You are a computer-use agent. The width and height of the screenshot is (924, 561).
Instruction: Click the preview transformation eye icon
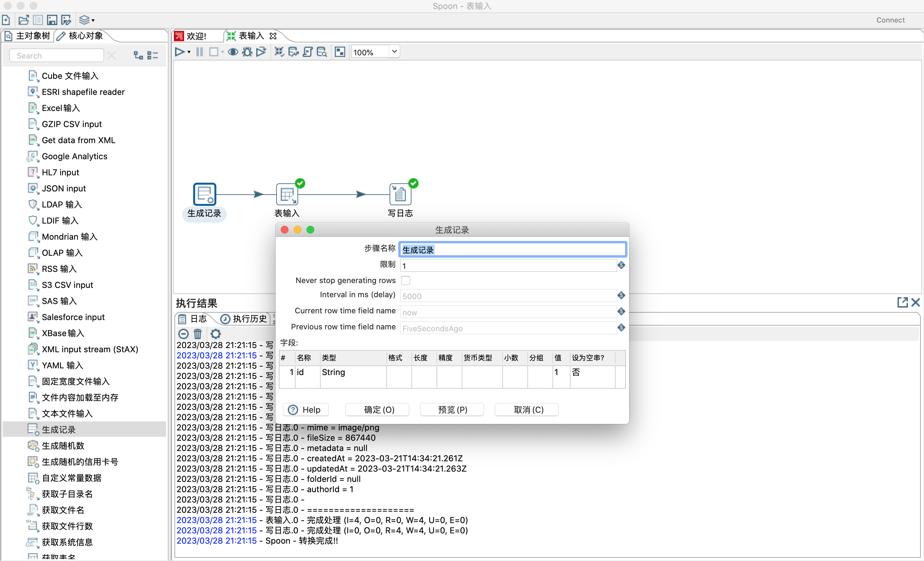(232, 52)
